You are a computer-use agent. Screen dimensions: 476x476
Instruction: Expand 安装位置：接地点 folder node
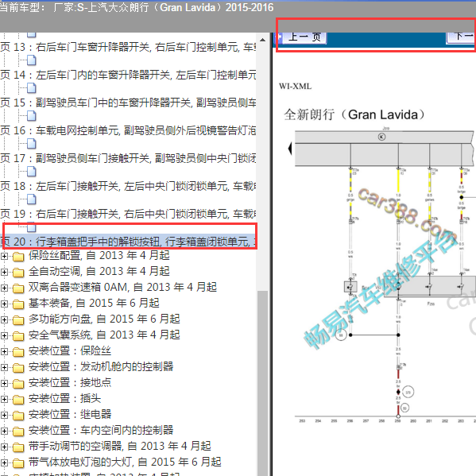coord(4,383)
